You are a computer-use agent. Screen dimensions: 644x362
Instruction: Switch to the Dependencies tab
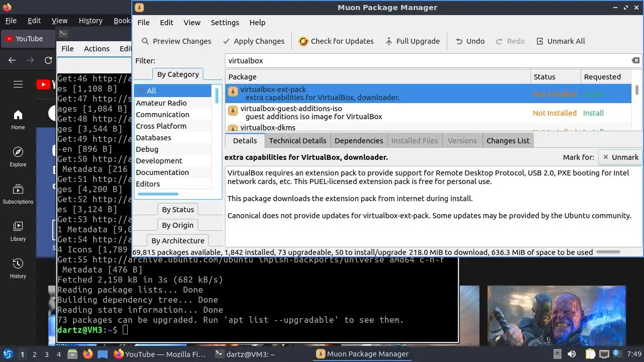click(x=359, y=141)
